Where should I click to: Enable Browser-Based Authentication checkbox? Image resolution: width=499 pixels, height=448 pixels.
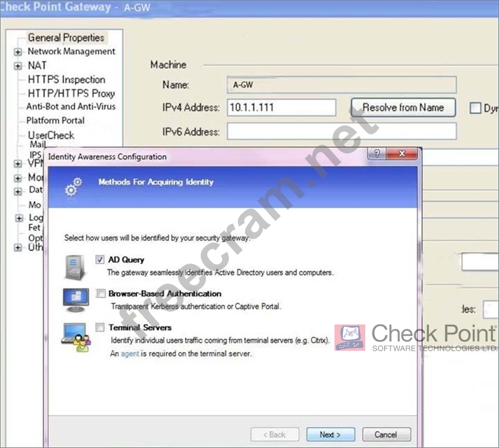pyautogui.click(x=101, y=293)
